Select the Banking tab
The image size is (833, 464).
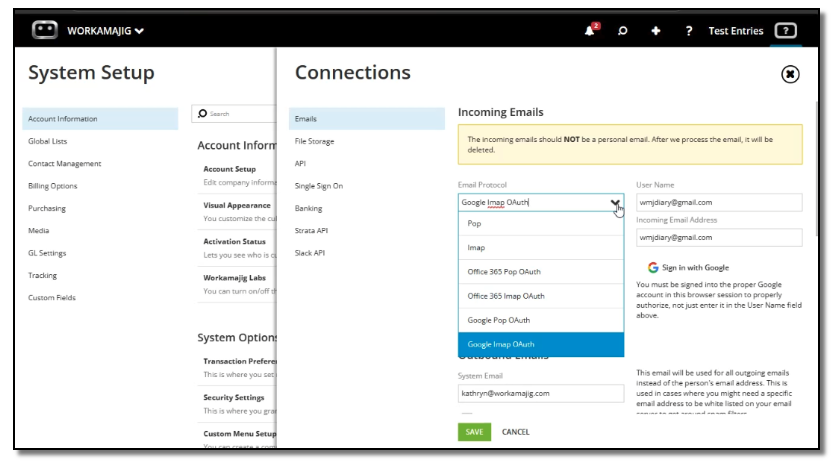pos(308,208)
